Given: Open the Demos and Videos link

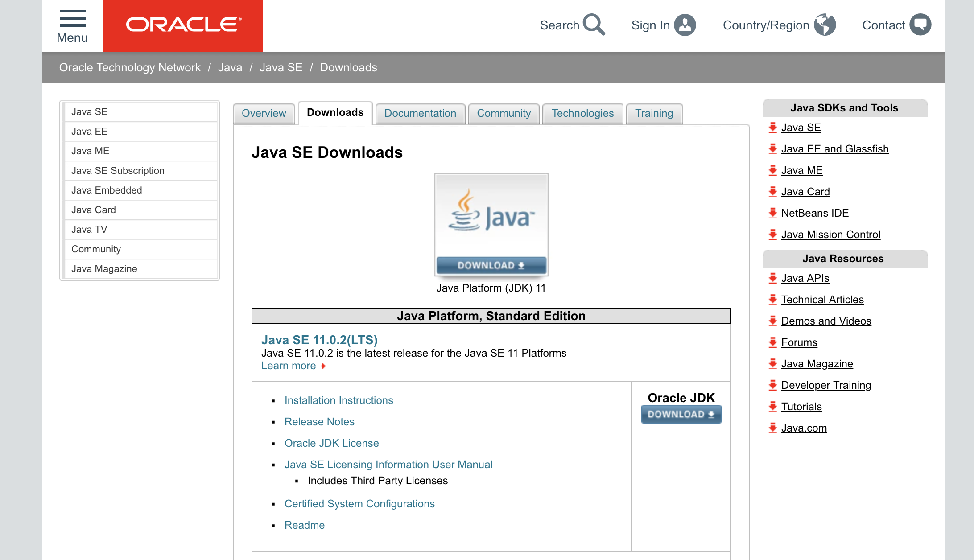Looking at the screenshot, I should [x=826, y=321].
